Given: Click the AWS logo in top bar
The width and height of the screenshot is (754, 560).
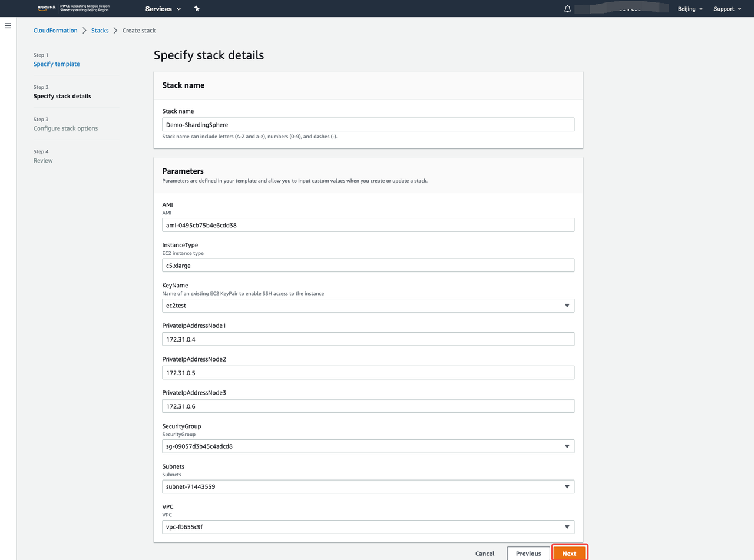Looking at the screenshot, I should pyautogui.click(x=47, y=9).
